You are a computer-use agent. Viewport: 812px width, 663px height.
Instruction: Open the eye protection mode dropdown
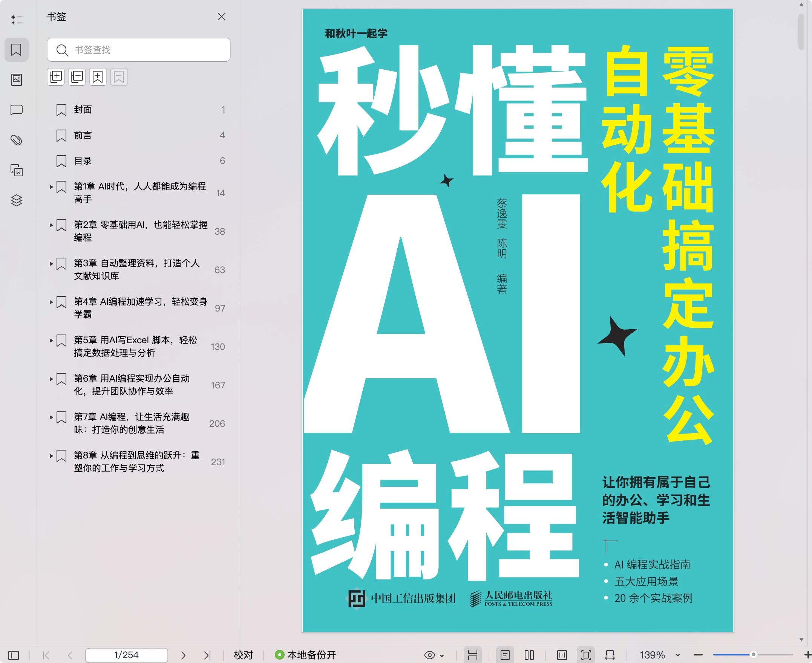coord(434,655)
